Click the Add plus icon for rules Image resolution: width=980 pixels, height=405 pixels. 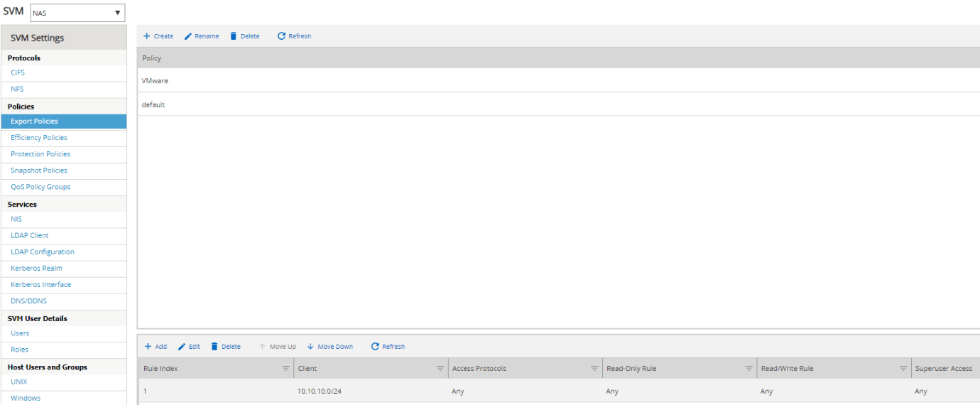(x=148, y=347)
